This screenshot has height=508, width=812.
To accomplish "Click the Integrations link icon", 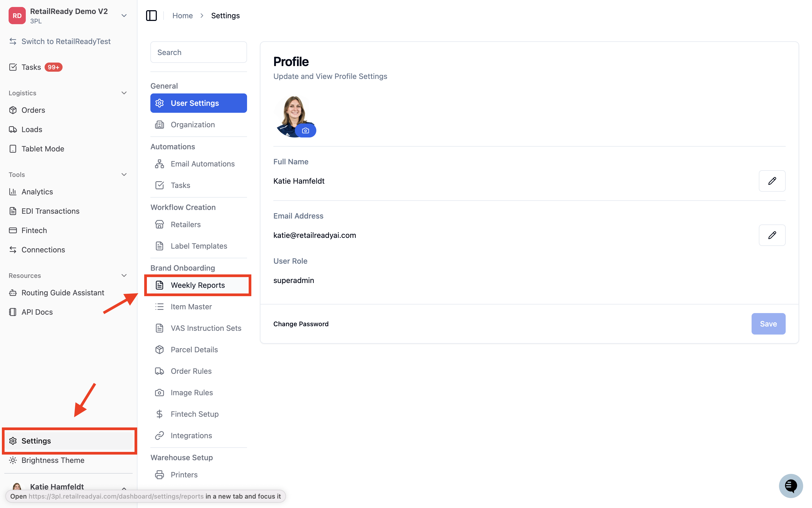I will coord(159,436).
